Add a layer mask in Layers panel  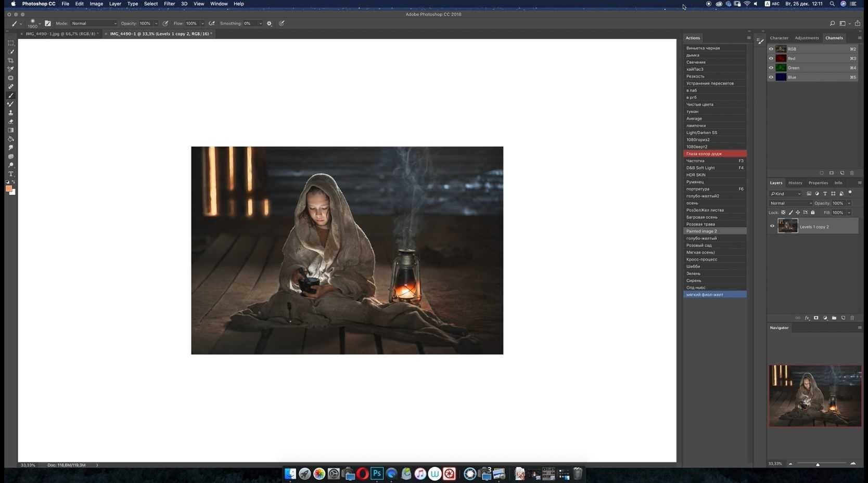pos(816,318)
